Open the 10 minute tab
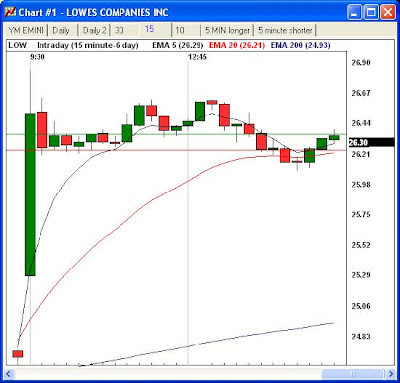Image resolution: width=400 pixels, height=383 pixels. point(186,30)
